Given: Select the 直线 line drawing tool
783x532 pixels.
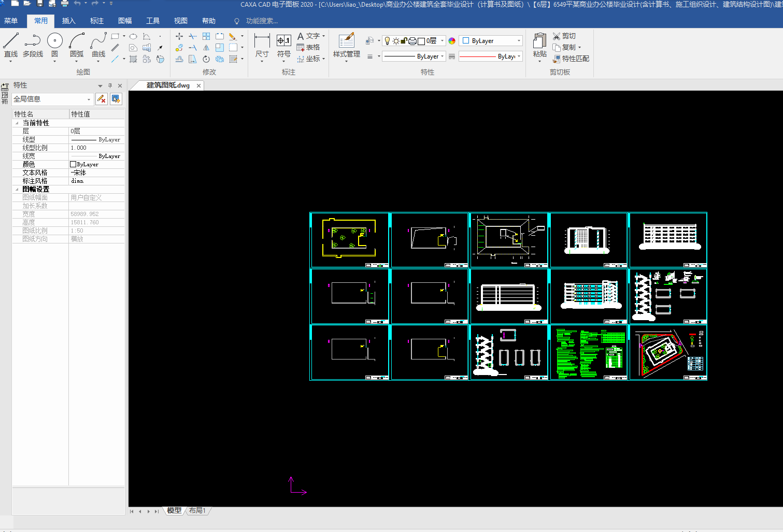Looking at the screenshot, I should tap(11, 46).
